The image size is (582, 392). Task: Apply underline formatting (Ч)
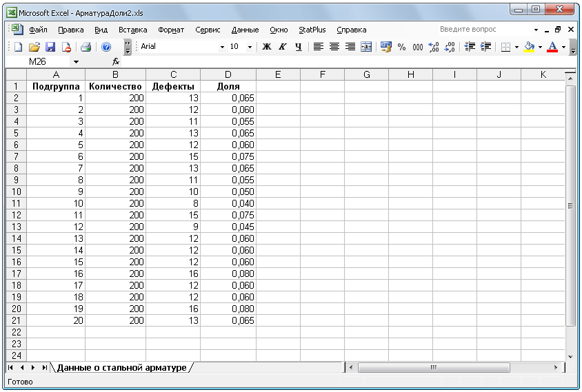click(x=299, y=47)
